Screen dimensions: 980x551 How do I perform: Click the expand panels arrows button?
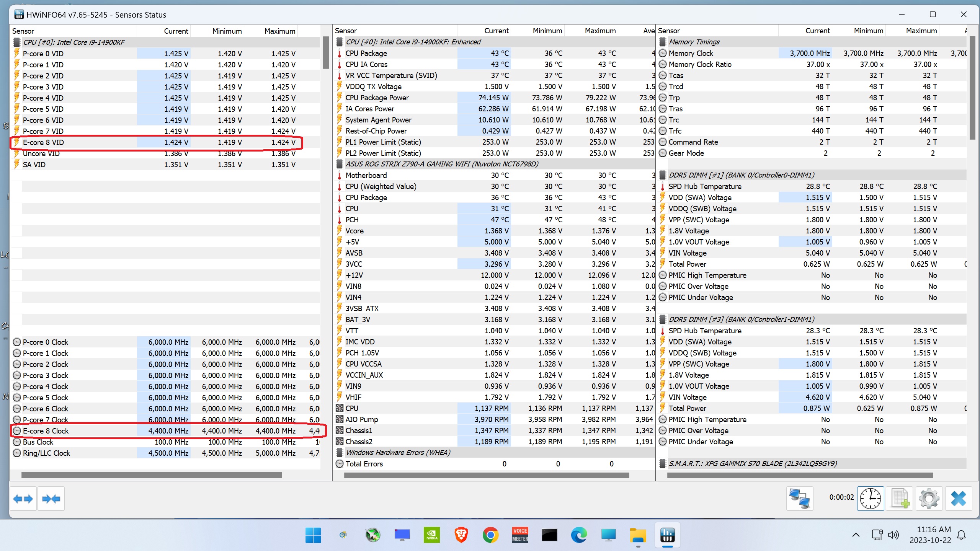23,499
